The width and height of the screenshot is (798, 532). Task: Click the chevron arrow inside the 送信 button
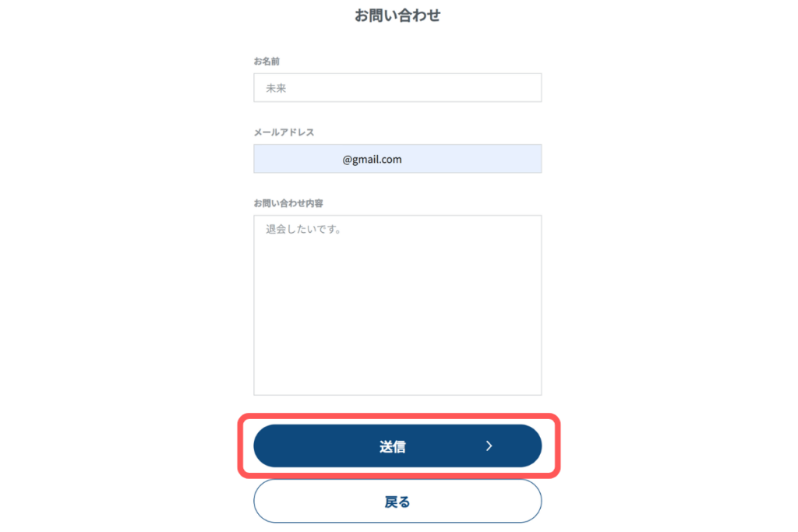point(489,446)
